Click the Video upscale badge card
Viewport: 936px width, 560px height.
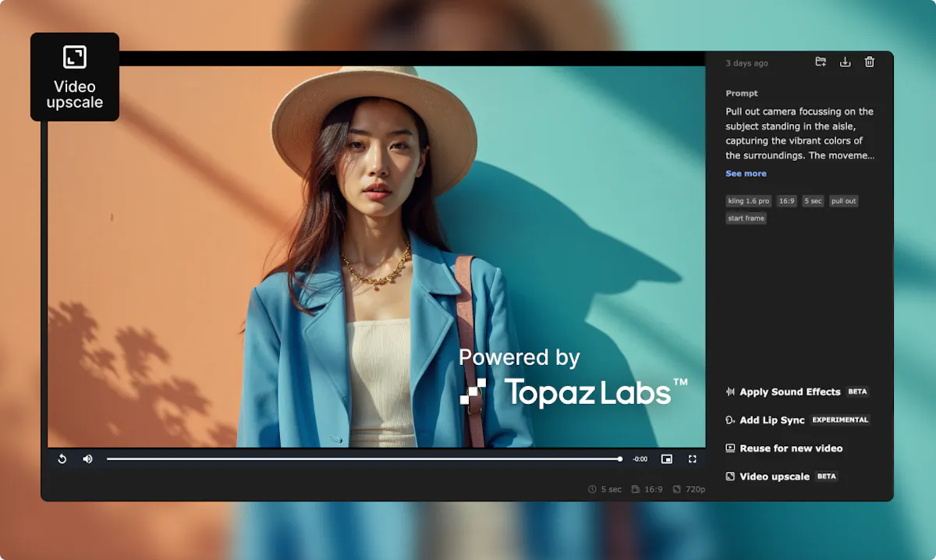tap(75, 77)
